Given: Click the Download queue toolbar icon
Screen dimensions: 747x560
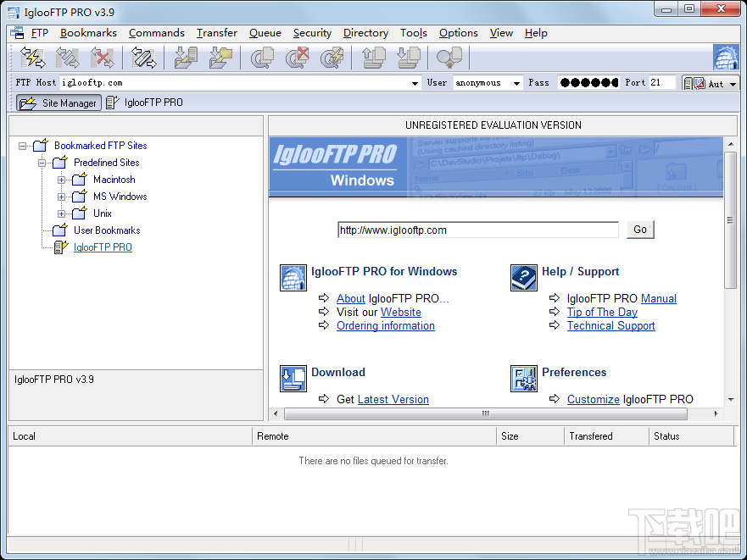Looking at the screenshot, I should click(408, 57).
